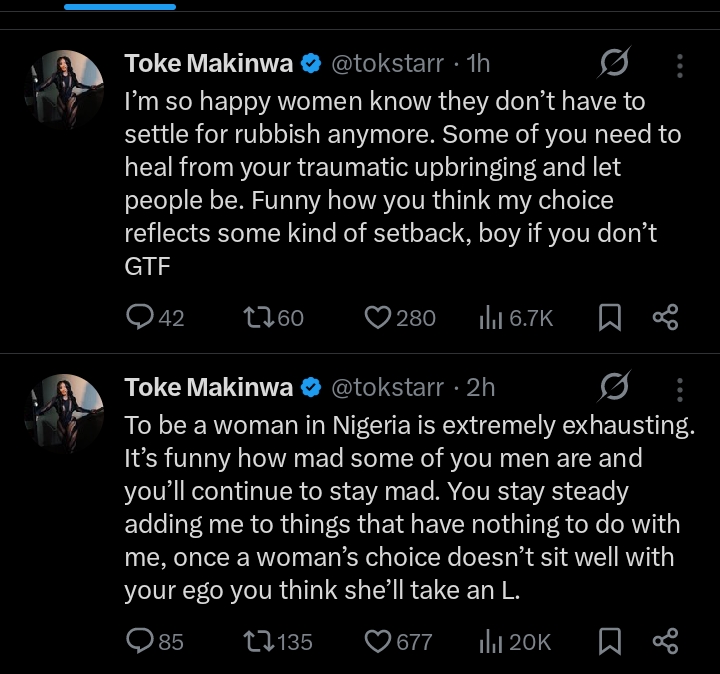The height and width of the screenshot is (674, 720).
Task: Like the tweet with 280 likes
Action: coord(377,318)
